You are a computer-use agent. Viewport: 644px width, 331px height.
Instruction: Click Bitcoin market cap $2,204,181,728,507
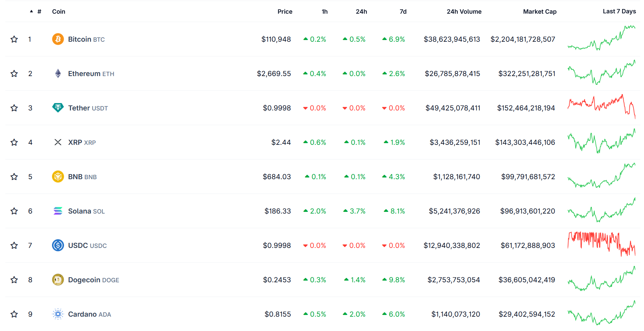[x=523, y=39]
